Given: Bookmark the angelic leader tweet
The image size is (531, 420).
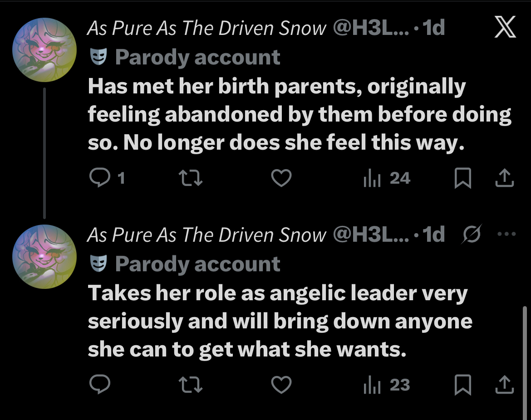Looking at the screenshot, I should 462,385.
